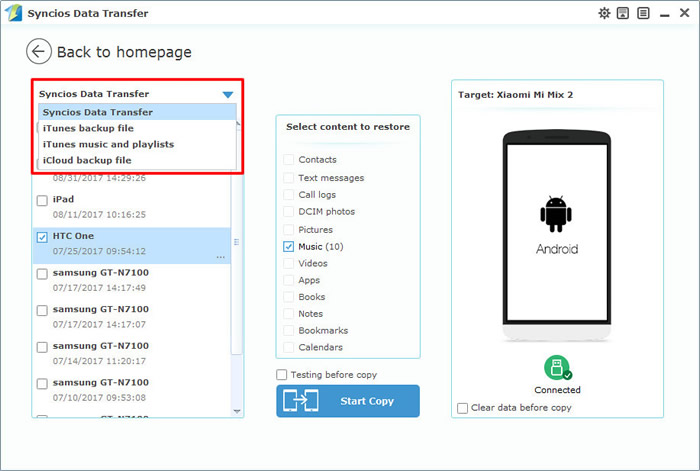Screen dimensions: 700x471
Task: Tick the Pictures checkbox
Action: click(288, 229)
